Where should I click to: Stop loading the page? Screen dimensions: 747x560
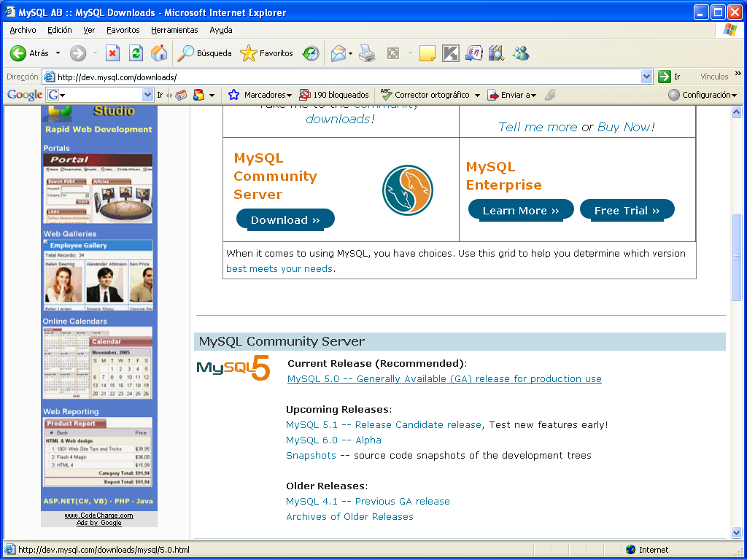click(x=112, y=53)
